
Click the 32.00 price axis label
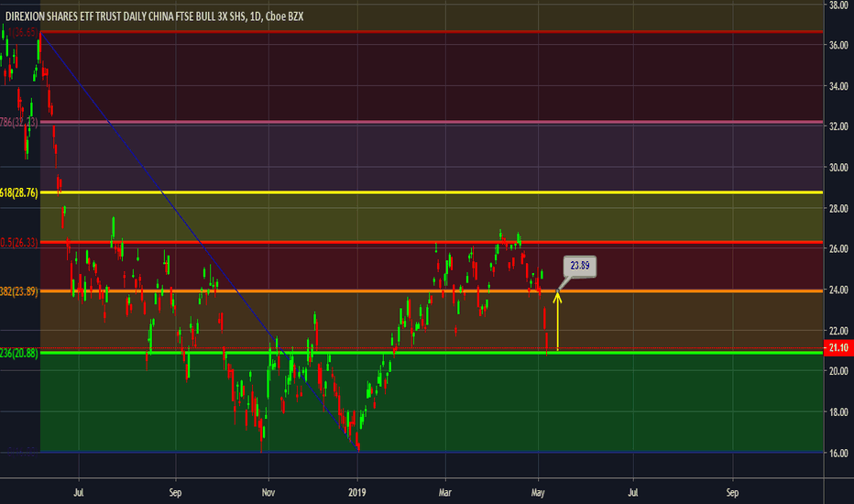click(838, 126)
